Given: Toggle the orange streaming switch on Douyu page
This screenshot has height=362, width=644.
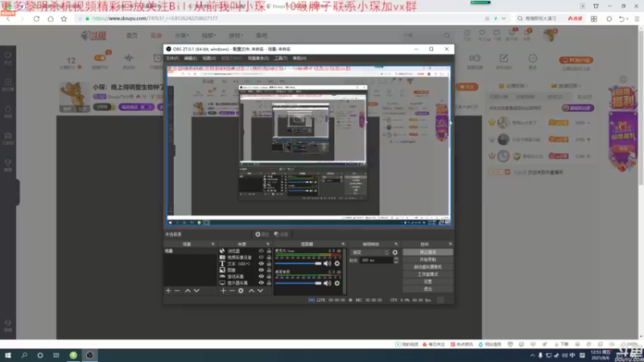Looking at the screenshot, I should (x=100, y=58).
